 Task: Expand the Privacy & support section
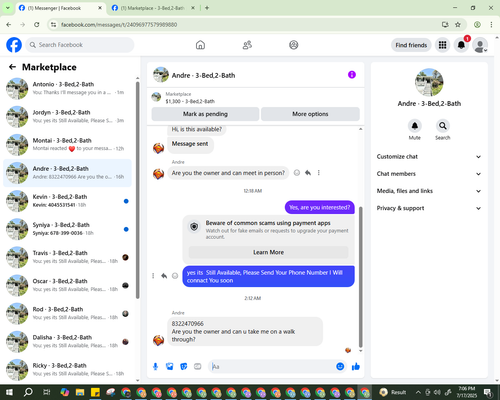(429, 208)
